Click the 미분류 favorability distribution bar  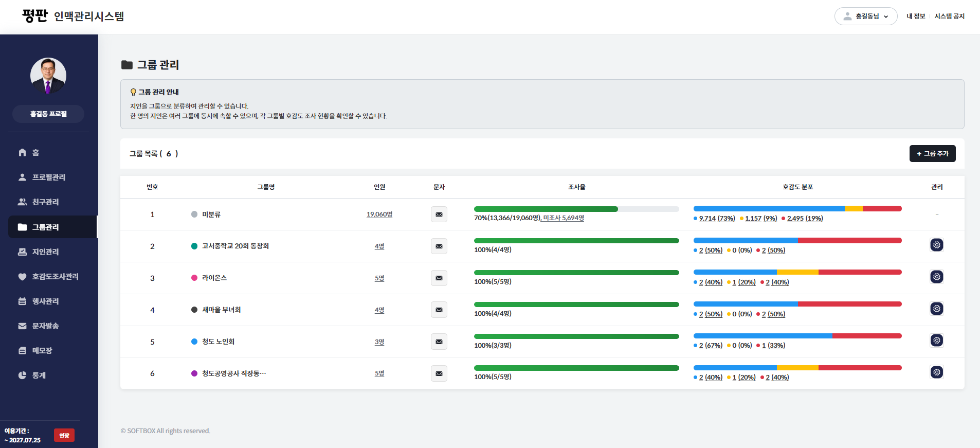coord(797,209)
